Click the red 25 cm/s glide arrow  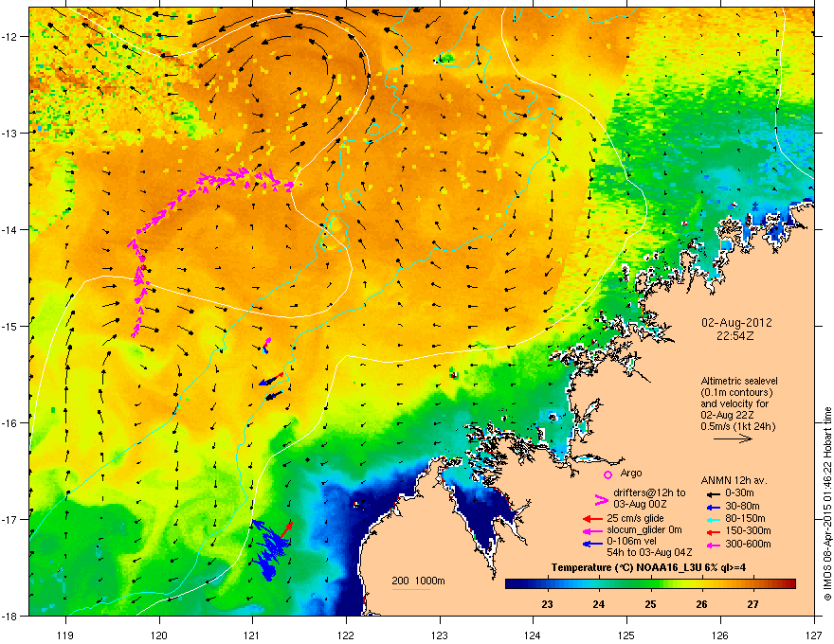pos(592,519)
